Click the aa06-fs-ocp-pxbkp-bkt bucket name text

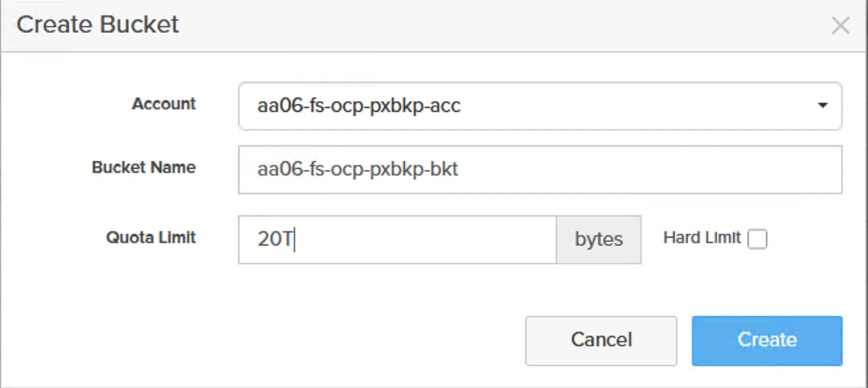pyautogui.click(x=357, y=170)
